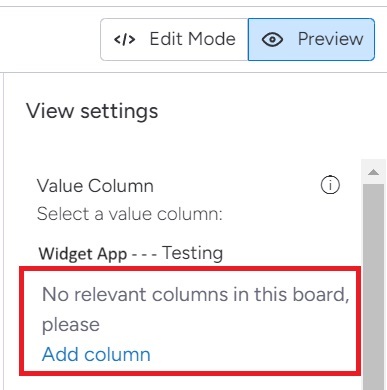Click the eye icon on Preview
This screenshot has height=390, width=387.
(x=272, y=40)
